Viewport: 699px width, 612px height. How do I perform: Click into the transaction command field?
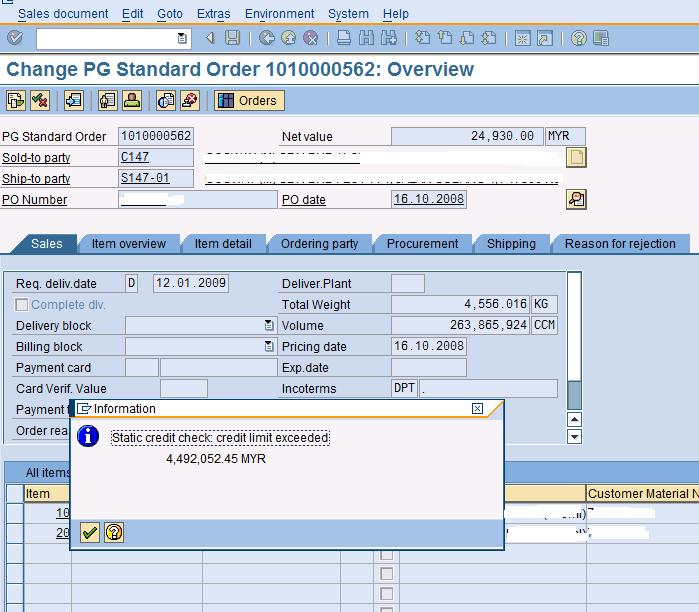pos(107,38)
